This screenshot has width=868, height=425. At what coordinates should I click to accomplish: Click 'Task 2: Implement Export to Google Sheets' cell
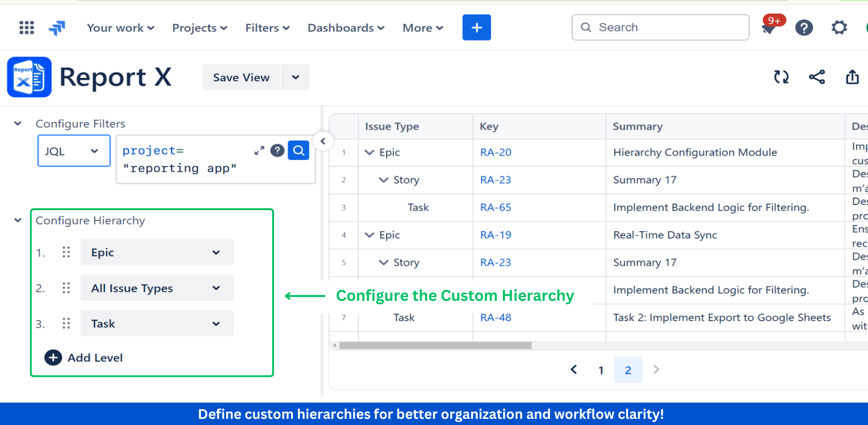(725, 318)
